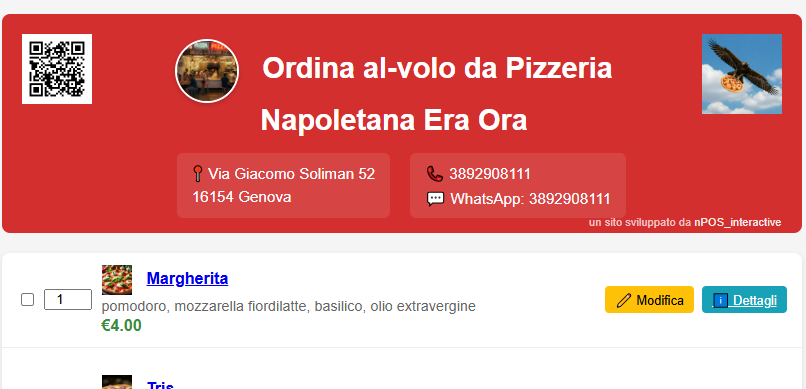Click the eagle carrying pizza image
Viewport: 806px width, 389px height.
coord(742,74)
